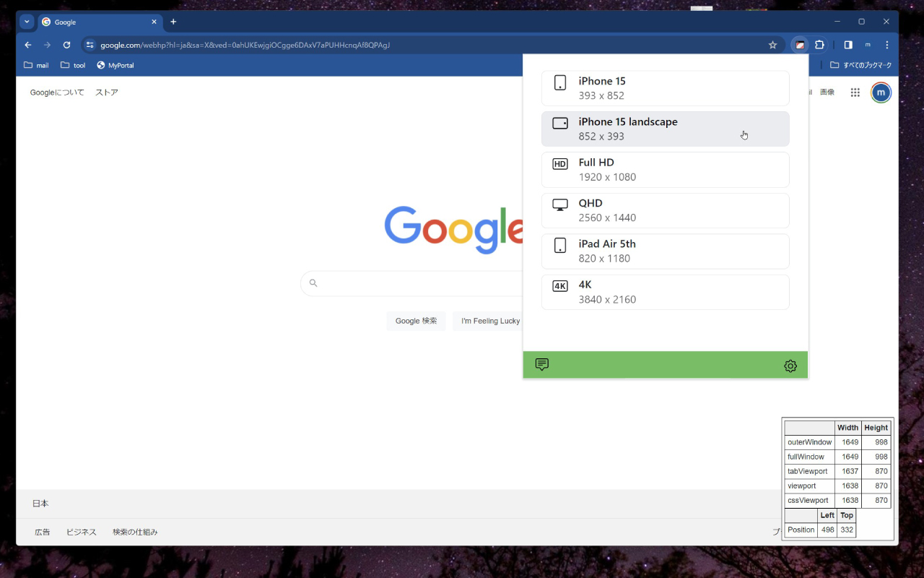Open the 画像 link
Screen dimensions: 924x578
pyautogui.click(x=827, y=92)
